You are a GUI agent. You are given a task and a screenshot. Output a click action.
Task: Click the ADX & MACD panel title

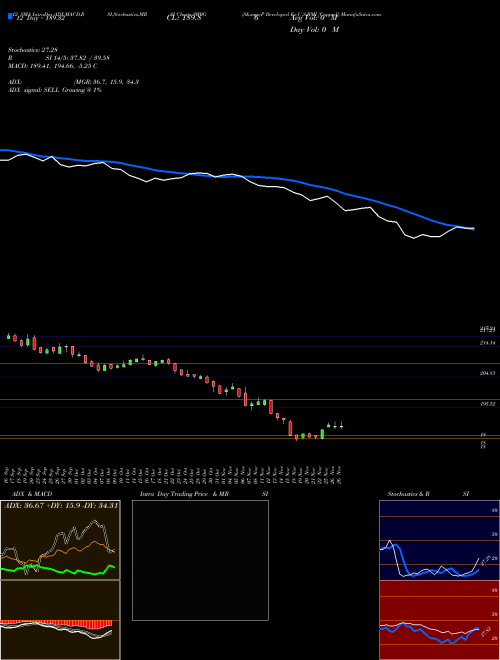(x=30, y=494)
